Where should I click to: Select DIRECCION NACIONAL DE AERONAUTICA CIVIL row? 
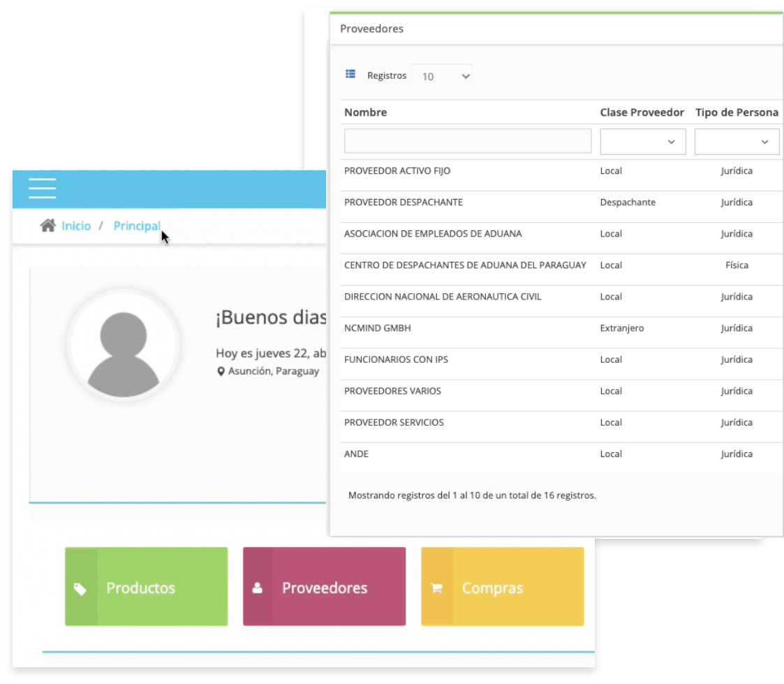click(x=561, y=301)
